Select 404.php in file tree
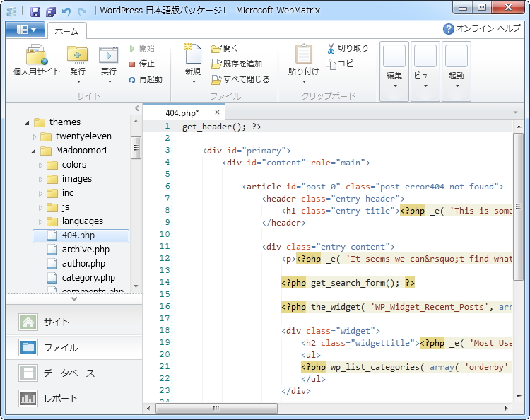 click(81, 235)
